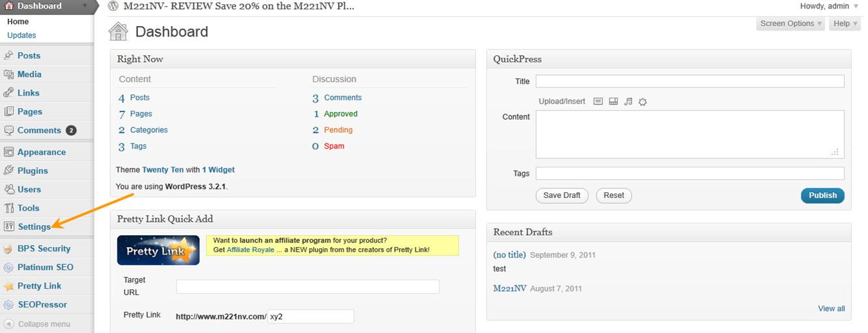The height and width of the screenshot is (333, 868).
Task: Click the Add Video upload icon
Action: tap(613, 102)
